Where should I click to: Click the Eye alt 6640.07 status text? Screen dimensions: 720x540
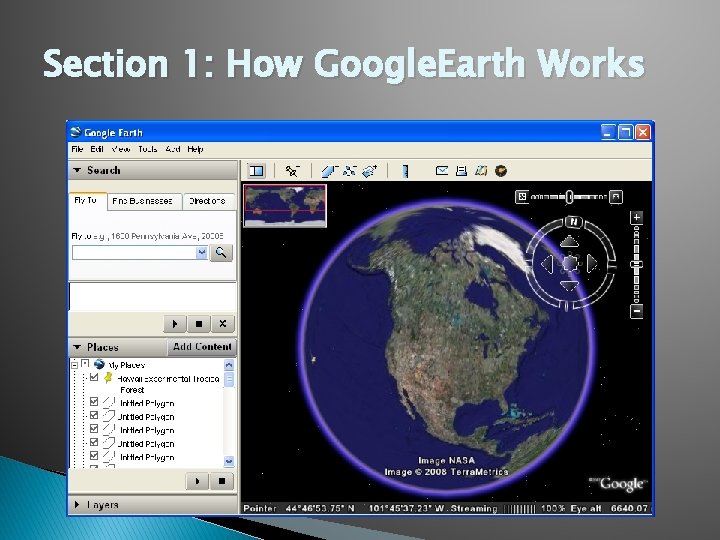tap(609, 508)
